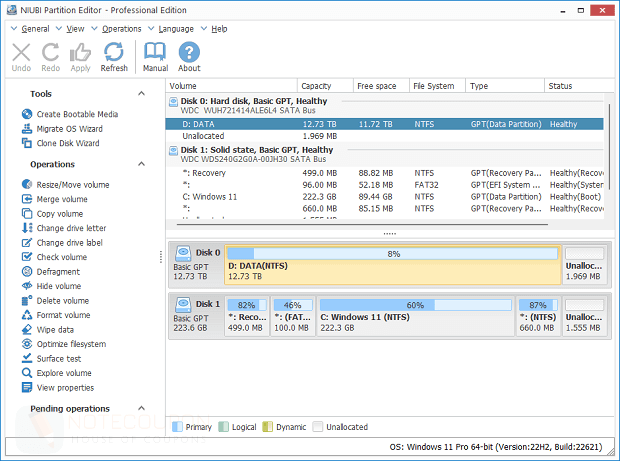Click the Unallocated legend color swatch
This screenshot has width=620, height=461.
tap(318, 427)
